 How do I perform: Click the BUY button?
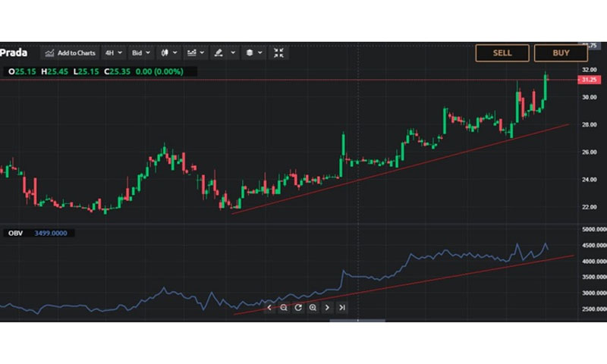click(561, 53)
